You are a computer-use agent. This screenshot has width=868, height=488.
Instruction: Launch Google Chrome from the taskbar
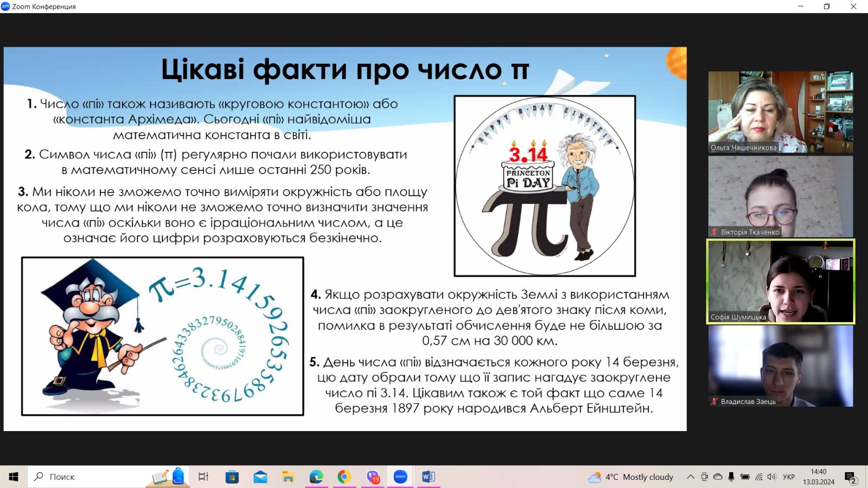coord(344,477)
